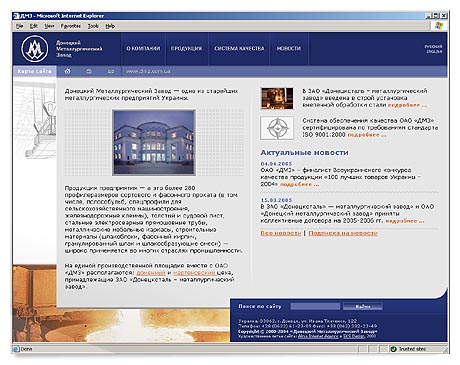The image size is (460, 365).
Task: Click the Все новости link
Action: pos(281,233)
